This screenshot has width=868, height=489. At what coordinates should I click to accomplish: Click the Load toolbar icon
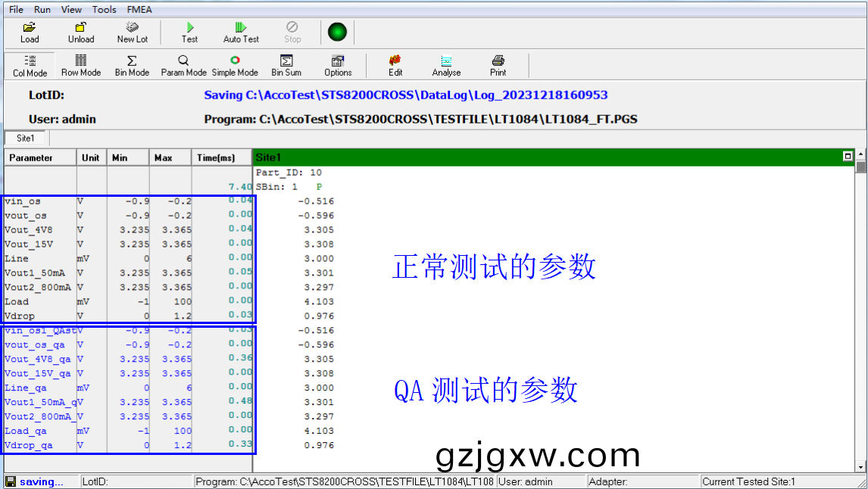tap(29, 32)
